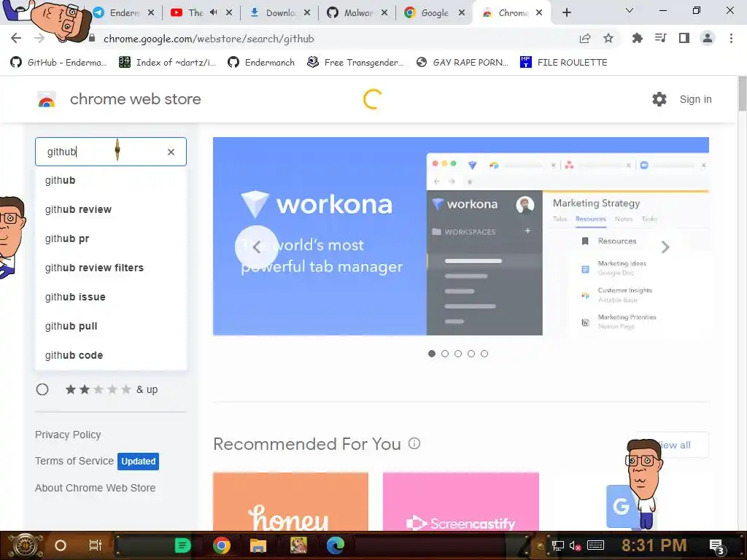Screen dimensions: 747x560
Task: Open the Chrome profile avatar icon
Action: click(708, 39)
